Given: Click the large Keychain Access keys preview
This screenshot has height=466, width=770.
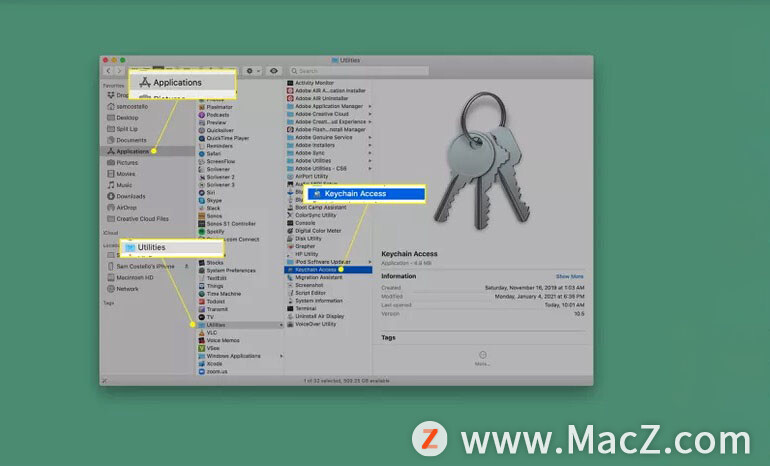Looking at the screenshot, I should pos(481,161).
